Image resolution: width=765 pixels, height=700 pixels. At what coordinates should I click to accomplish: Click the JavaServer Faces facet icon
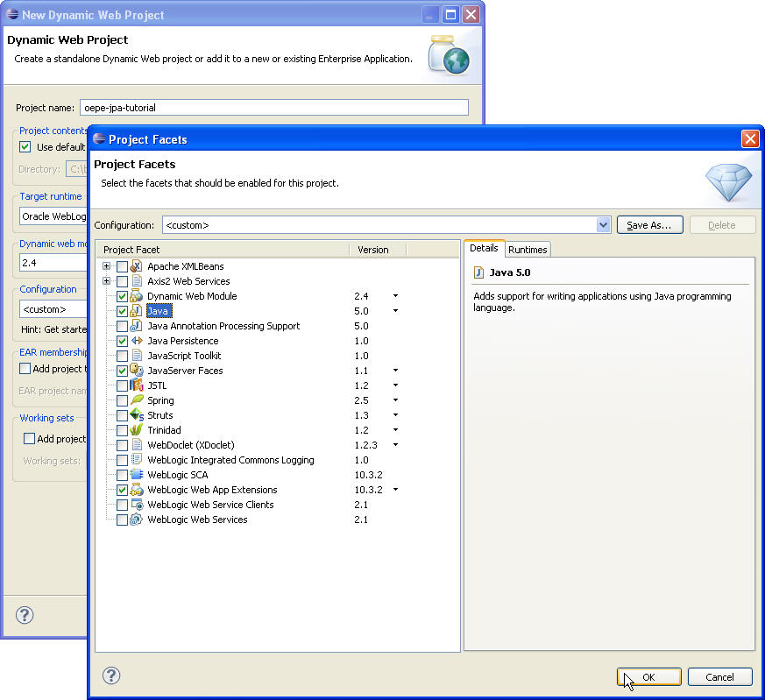pyautogui.click(x=137, y=371)
